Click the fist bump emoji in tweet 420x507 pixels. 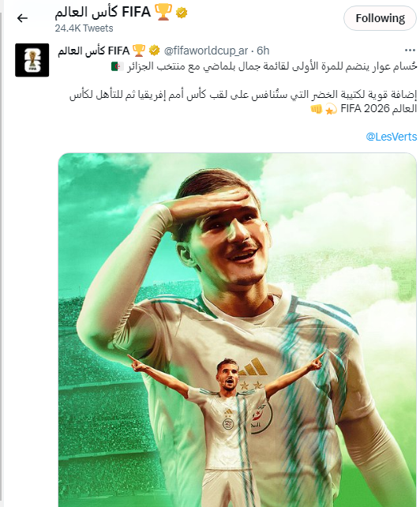click(x=317, y=109)
